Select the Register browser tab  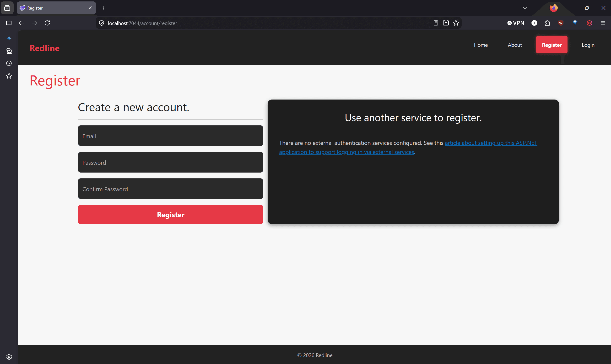[56, 8]
